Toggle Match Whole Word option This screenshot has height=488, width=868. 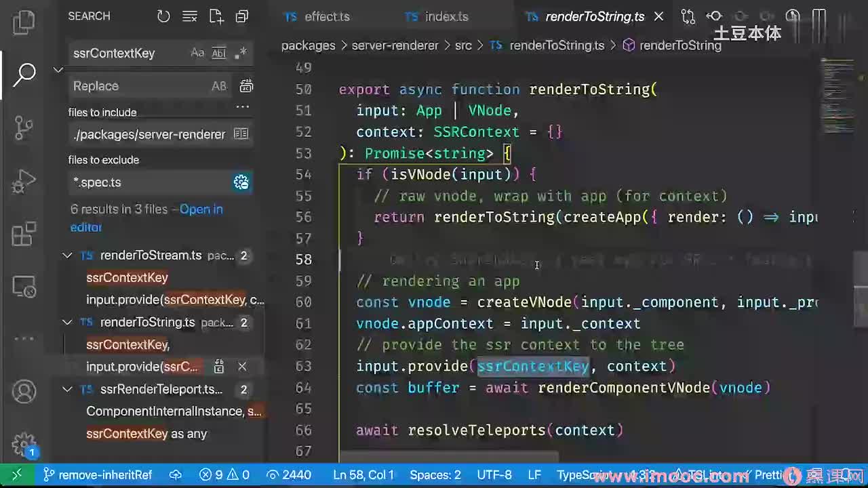tap(219, 53)
